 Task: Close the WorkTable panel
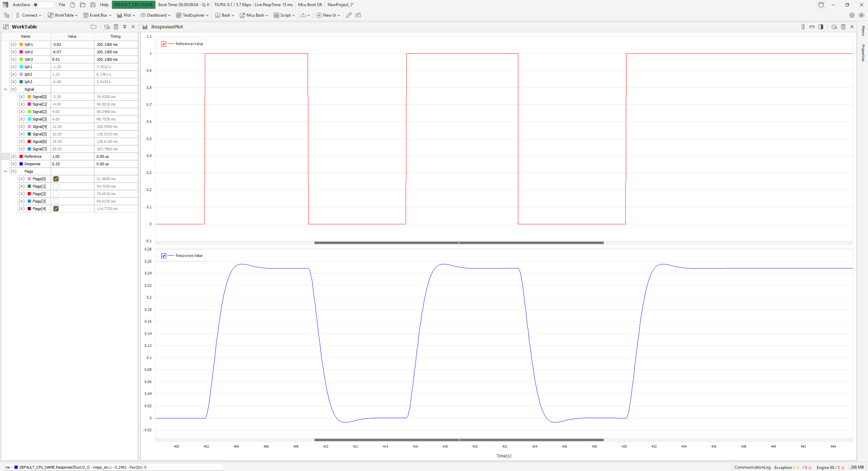(133, 27)
